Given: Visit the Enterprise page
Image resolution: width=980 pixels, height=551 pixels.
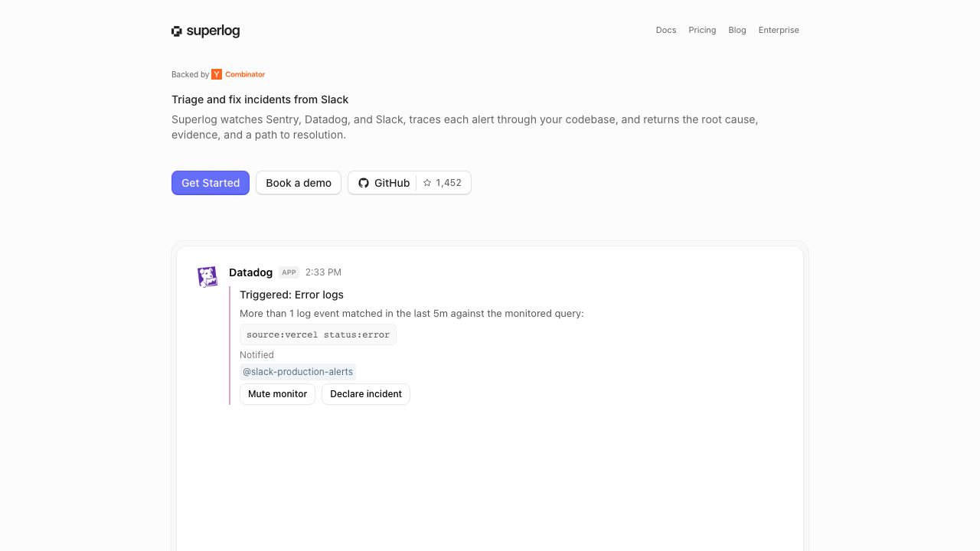Looking at the screenshot, I should point(779,31).
